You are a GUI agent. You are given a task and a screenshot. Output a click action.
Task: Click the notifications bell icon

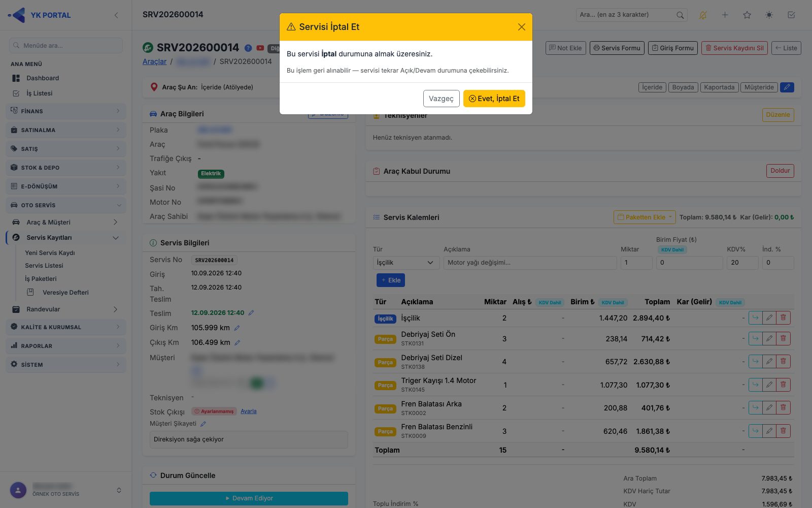[x=703, y=15]
